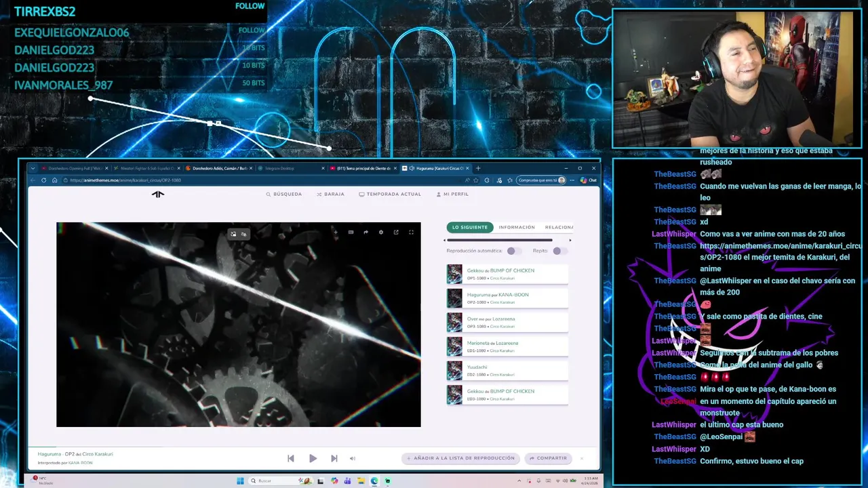This screenshot has height=488, width=868.
Task: Switch to the Información tab
Action: pyautogui.click(x=517, y=227)
